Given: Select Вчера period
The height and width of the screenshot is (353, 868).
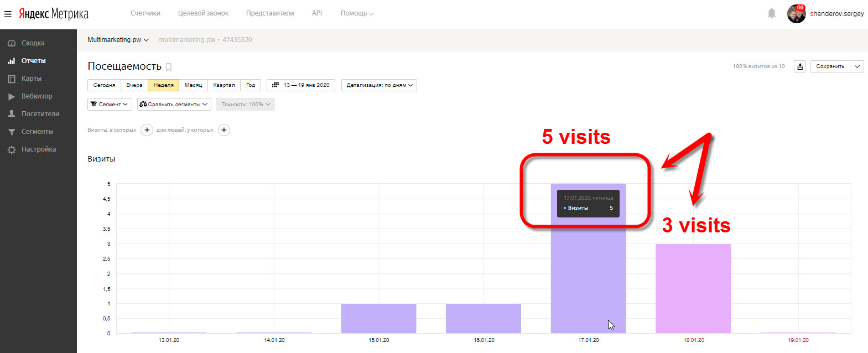Looking at the screenshot, I should click(x=134, y=85).
